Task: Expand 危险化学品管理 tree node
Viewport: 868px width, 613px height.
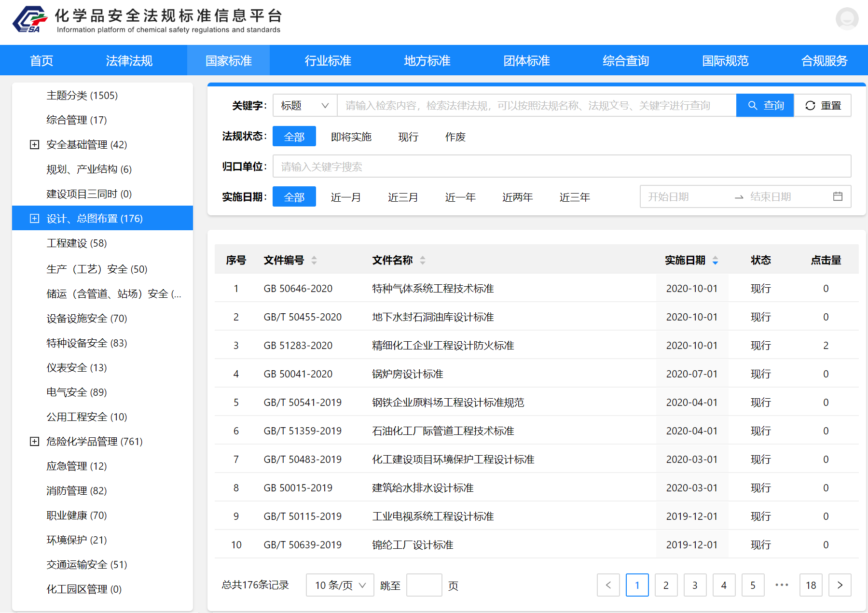Action: [x=34, y=442]
